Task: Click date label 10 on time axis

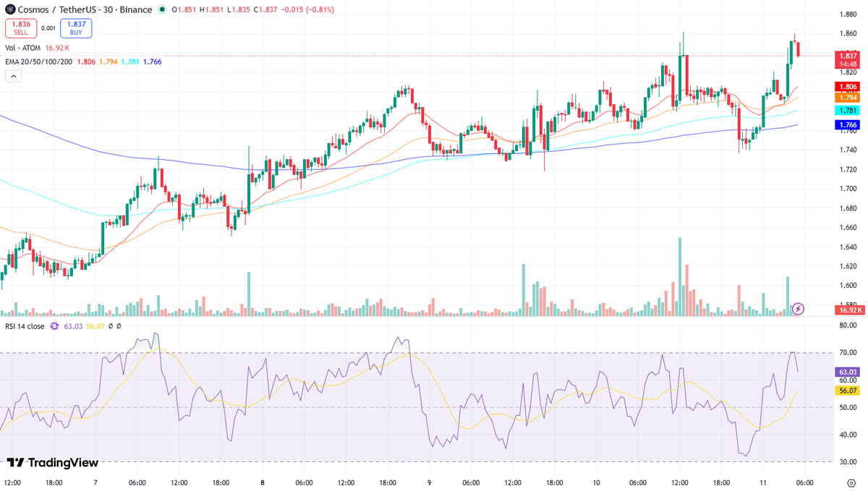Action: [x=596, y=482]
